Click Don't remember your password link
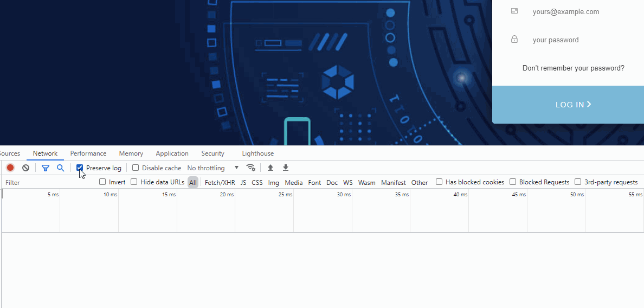644x308 pixels. (574, 68)
